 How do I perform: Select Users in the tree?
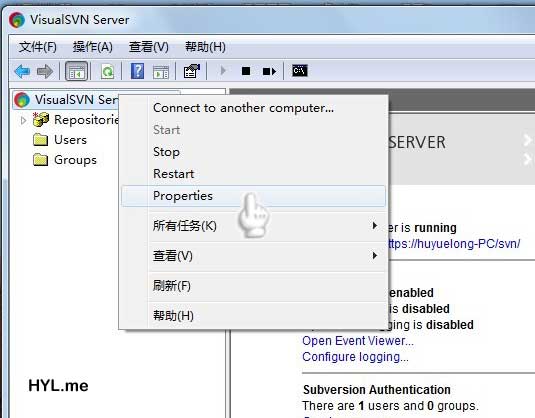(x=70, y=140)
